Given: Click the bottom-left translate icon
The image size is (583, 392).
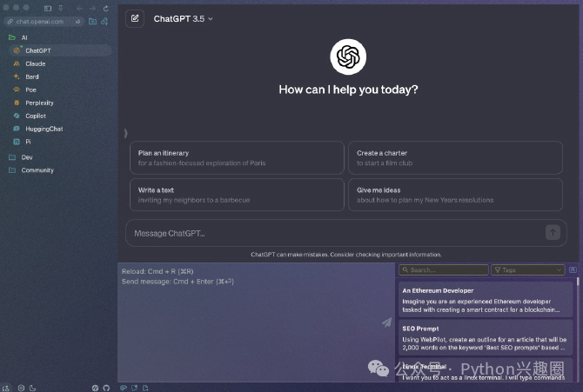Looking at the screenshot, I should point(6,388).
